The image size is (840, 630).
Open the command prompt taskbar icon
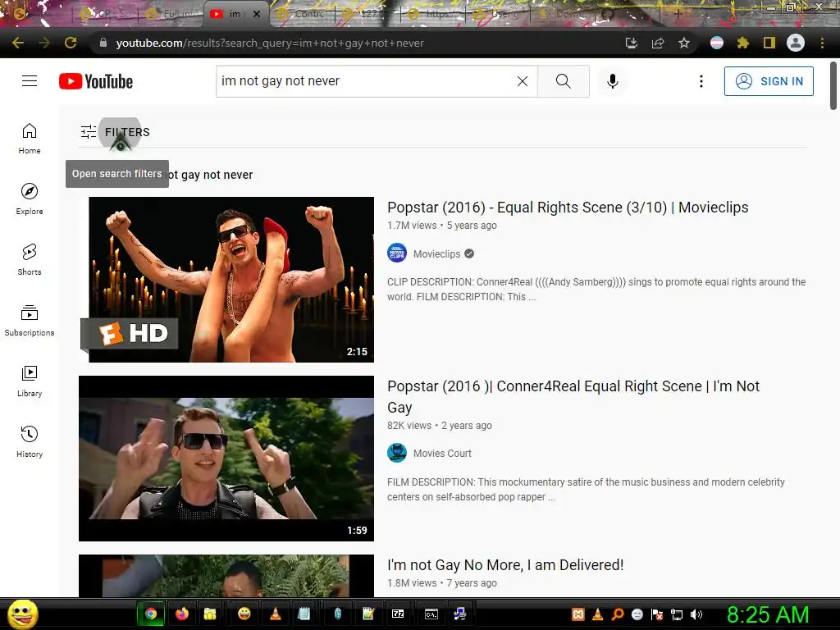(x=431, y=614)
